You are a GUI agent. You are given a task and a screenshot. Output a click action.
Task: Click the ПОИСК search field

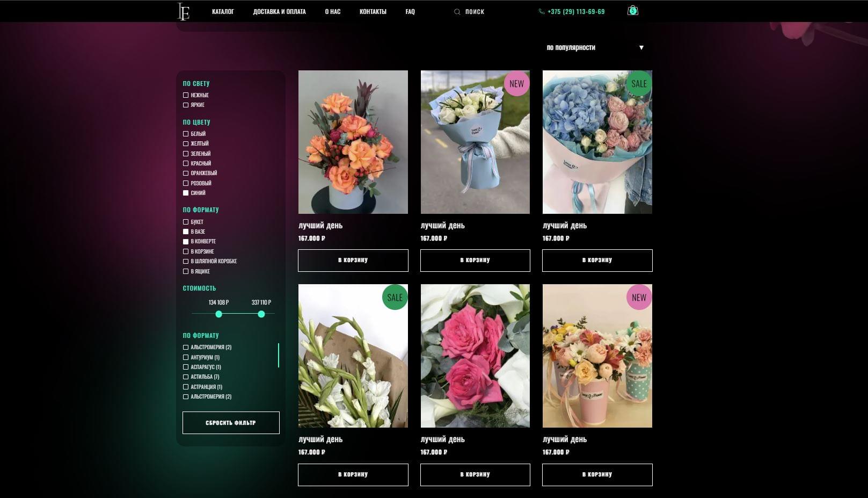click(x=475, y=12)
